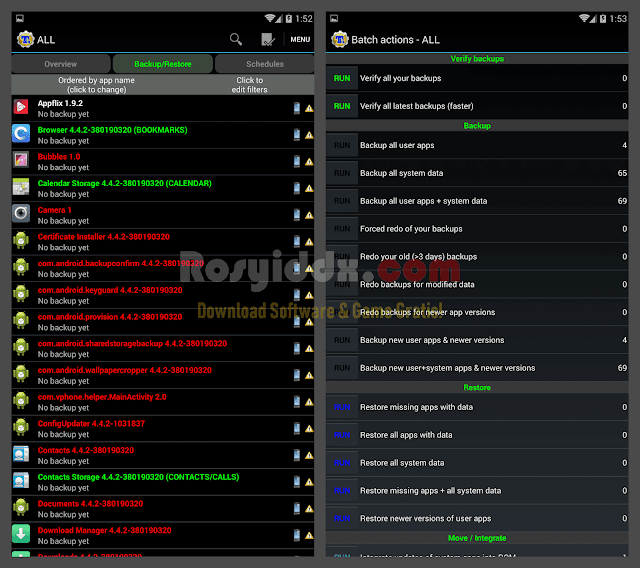This screenshot has width=640, height=568.
Task: Open the batch actions checkmark icon
Action: click(268, 39)
